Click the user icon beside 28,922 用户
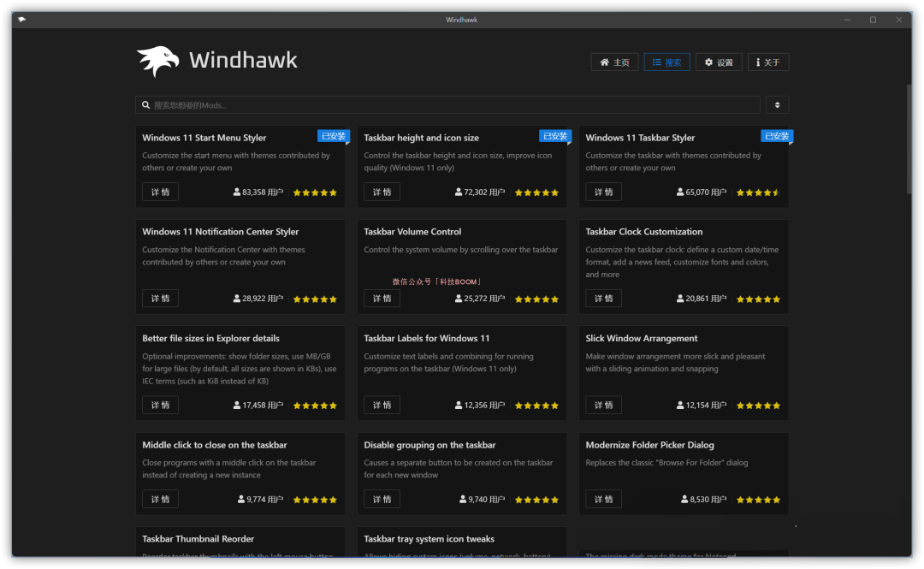924x569 pixels. click(236, 299)
